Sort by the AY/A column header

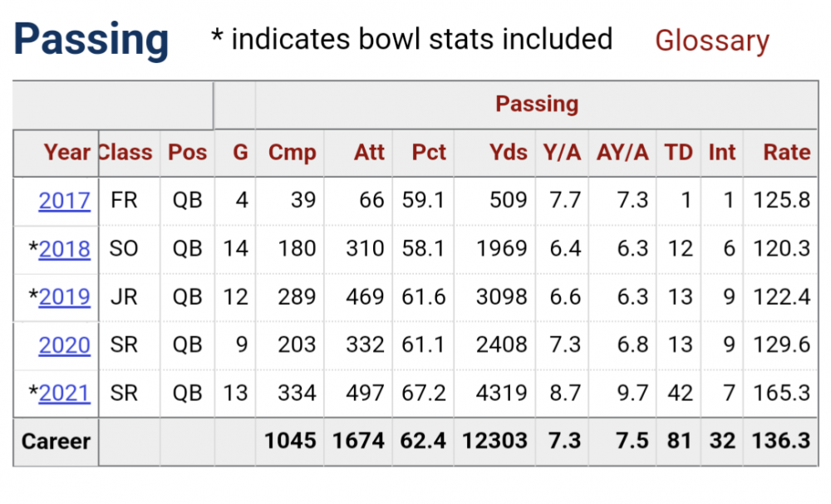point(622,153)
